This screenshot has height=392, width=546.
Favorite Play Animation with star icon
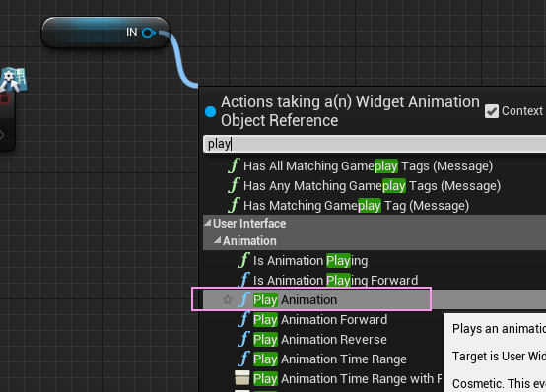(228, 299)
